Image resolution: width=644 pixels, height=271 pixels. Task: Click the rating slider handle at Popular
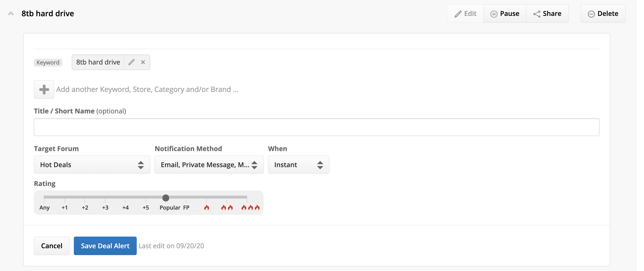click(166, 198)
